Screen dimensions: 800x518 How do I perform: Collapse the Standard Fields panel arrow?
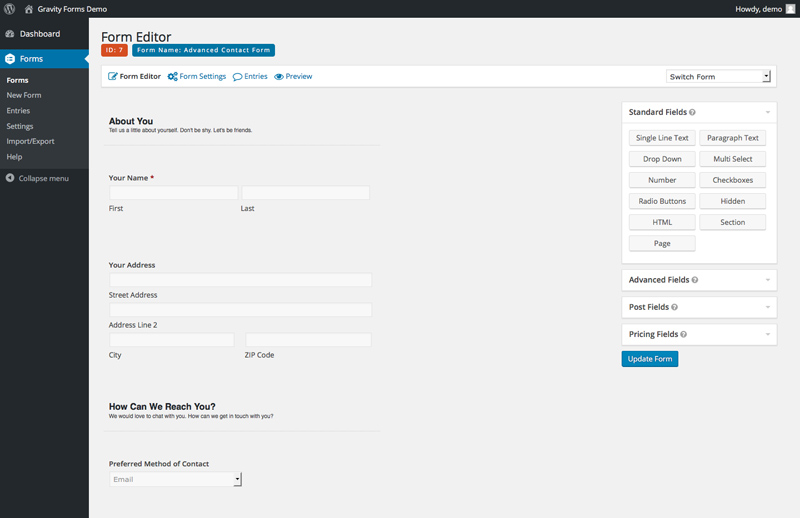click(x=768, y=112)
